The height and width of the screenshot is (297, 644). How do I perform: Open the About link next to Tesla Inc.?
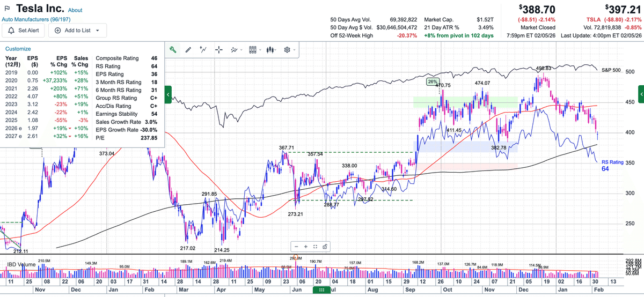click(75, 10)
